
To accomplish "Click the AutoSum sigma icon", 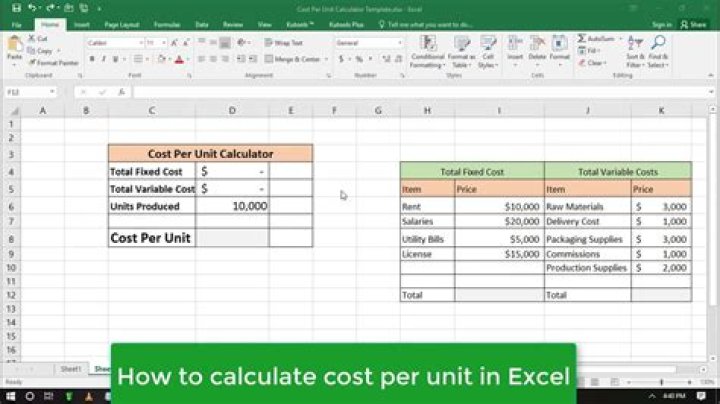I will (x=583, y=37).
